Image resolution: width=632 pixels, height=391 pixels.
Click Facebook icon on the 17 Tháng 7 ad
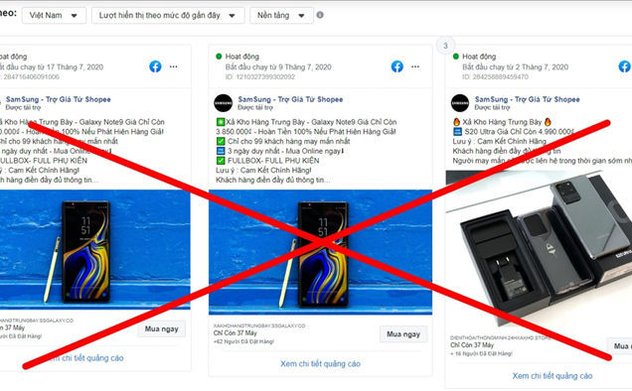tap(155, 67)
